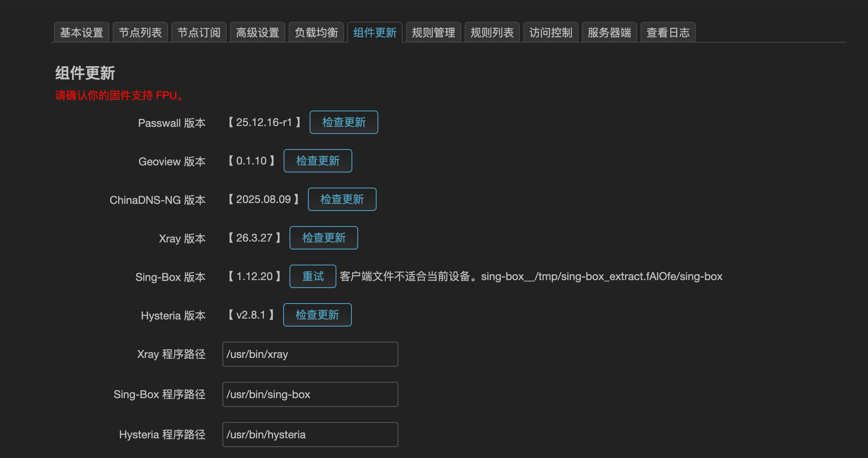Check for Xray updates
The image size is (868, 458).
coord(323,238)
